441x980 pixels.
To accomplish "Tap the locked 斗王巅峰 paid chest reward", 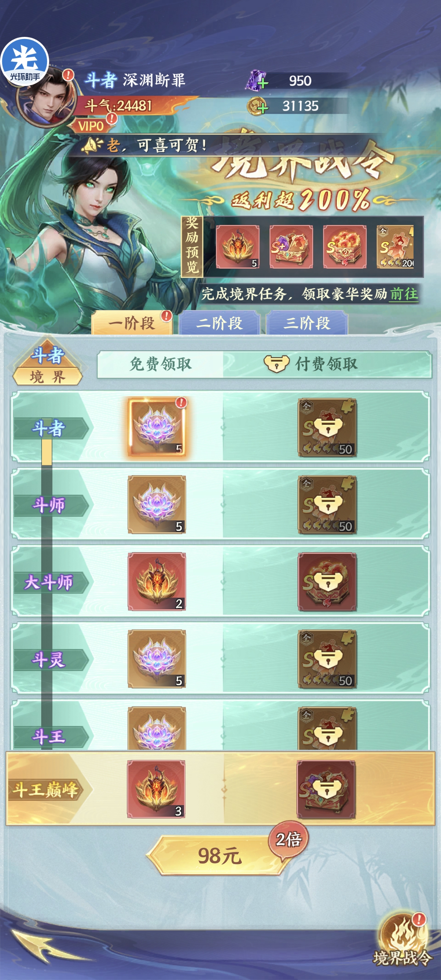I will tap(326, 789).
